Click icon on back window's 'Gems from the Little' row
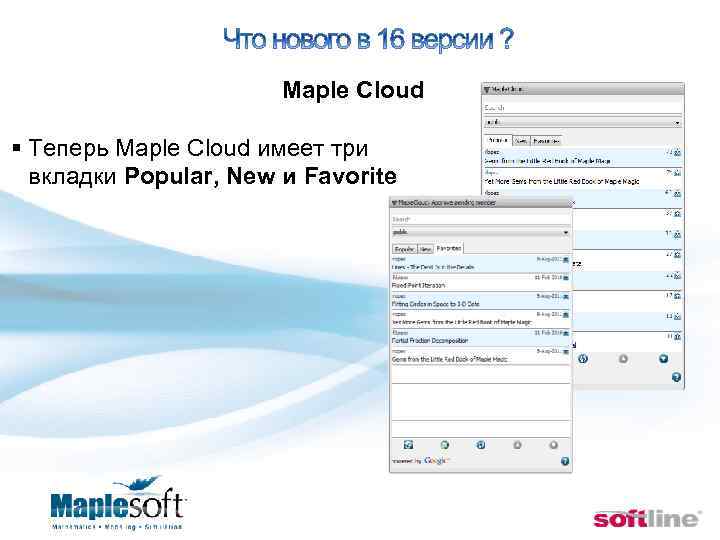The width and height of the screenshot is (720, 540). [x=677, y=152]
